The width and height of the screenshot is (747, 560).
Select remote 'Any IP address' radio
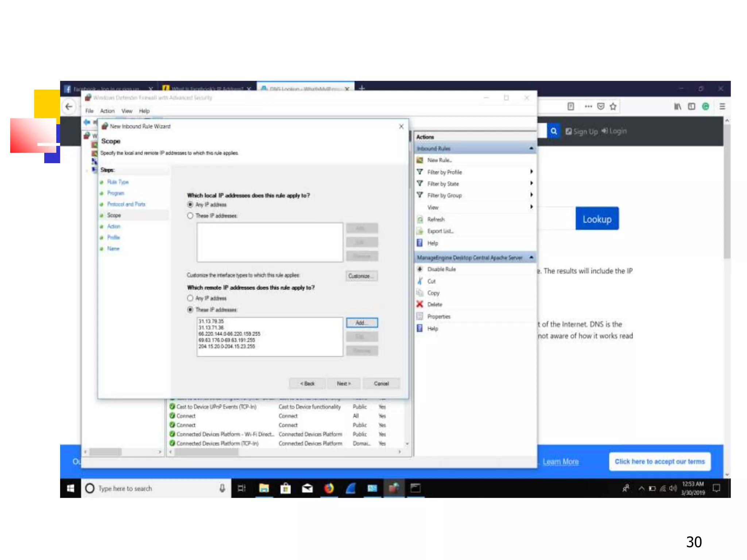(190, 298)
